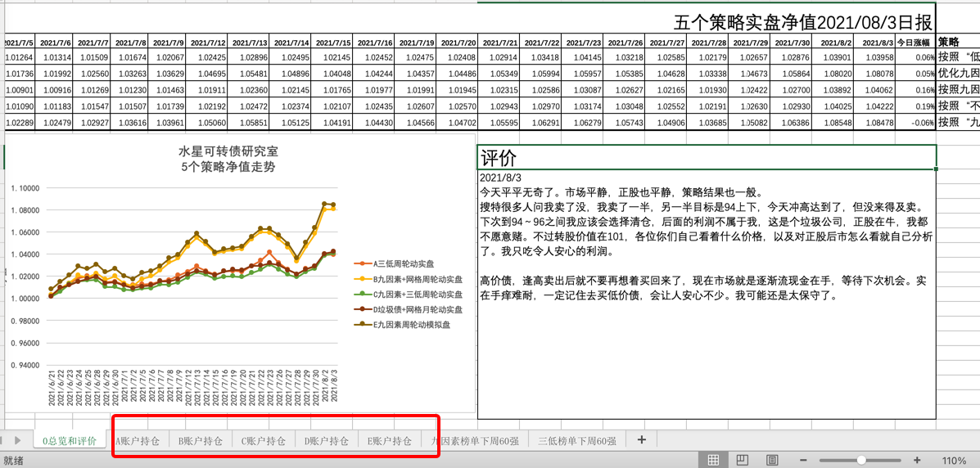Select the chart title 水星可转债研究室

(228, 151)
